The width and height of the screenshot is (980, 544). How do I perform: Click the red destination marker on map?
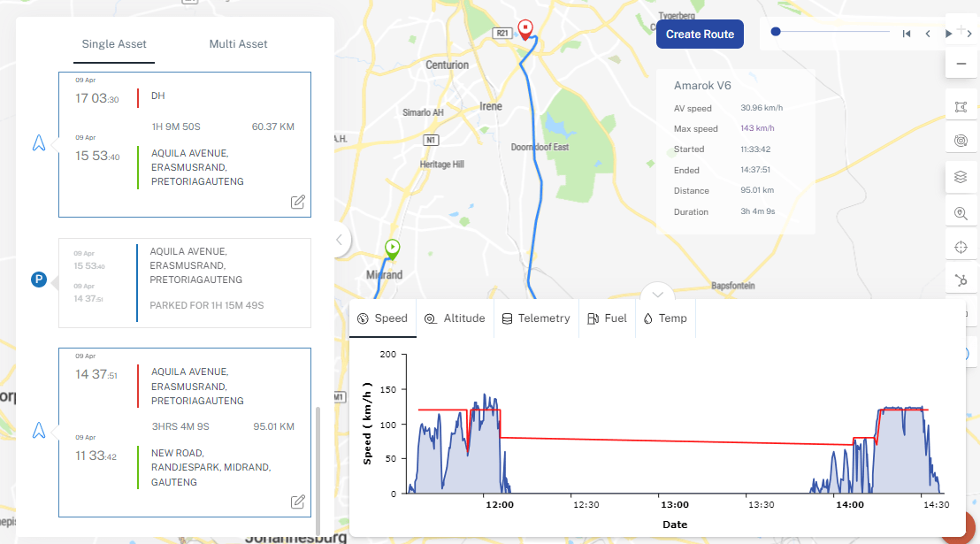pos(525,29)
